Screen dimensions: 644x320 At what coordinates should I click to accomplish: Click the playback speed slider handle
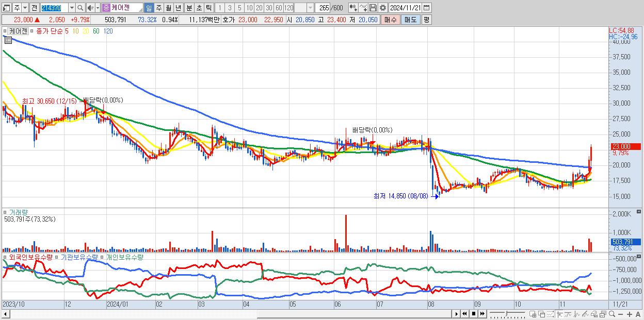(507, 314)
